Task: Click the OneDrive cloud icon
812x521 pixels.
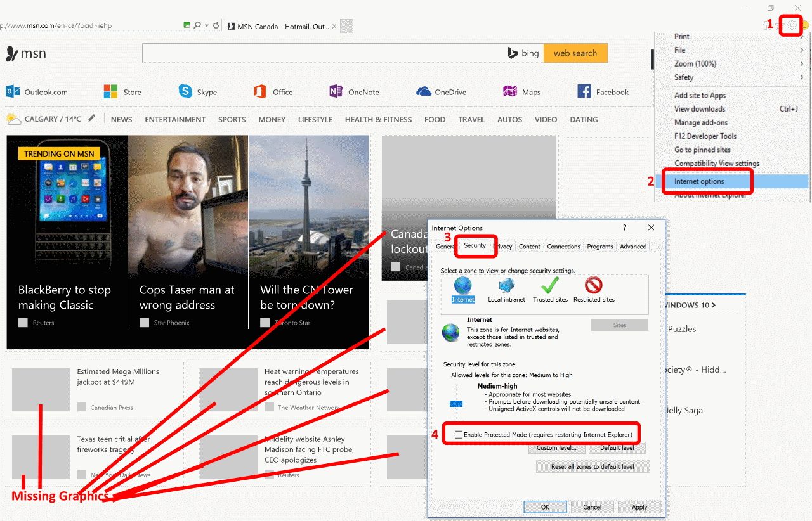Action: coord(424,92)
